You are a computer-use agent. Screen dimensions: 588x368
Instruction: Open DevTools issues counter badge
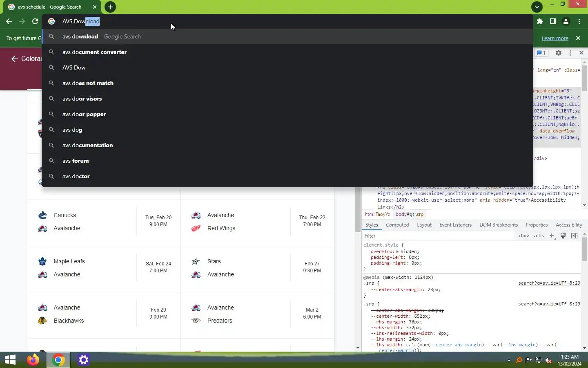pos(541,53)
